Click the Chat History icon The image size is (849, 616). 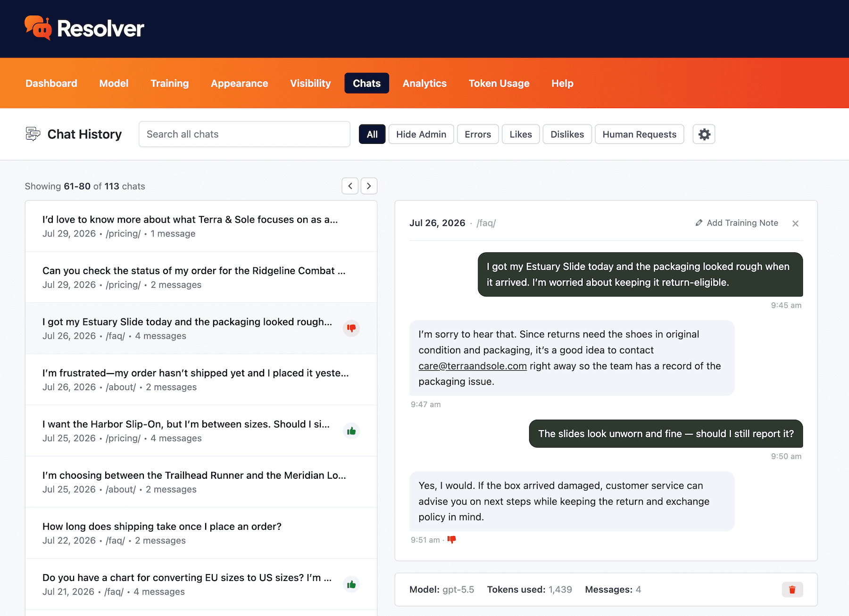click(33, 134)
